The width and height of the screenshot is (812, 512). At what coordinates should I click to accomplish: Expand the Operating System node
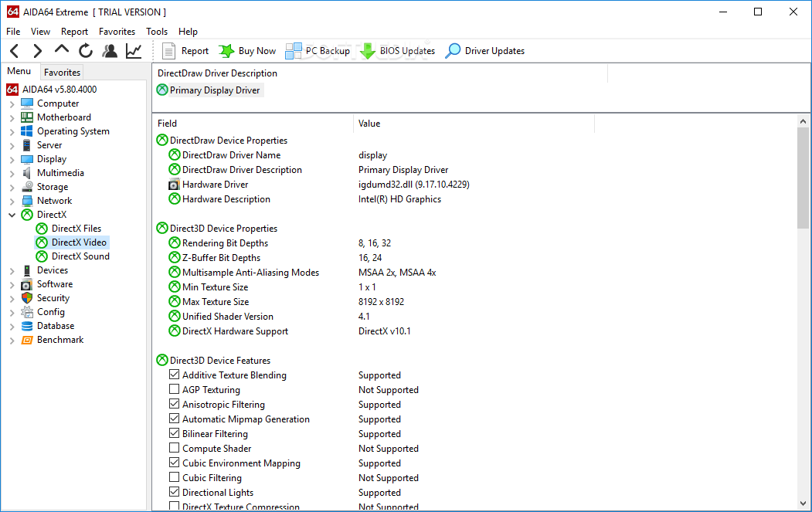coord(12,132)
